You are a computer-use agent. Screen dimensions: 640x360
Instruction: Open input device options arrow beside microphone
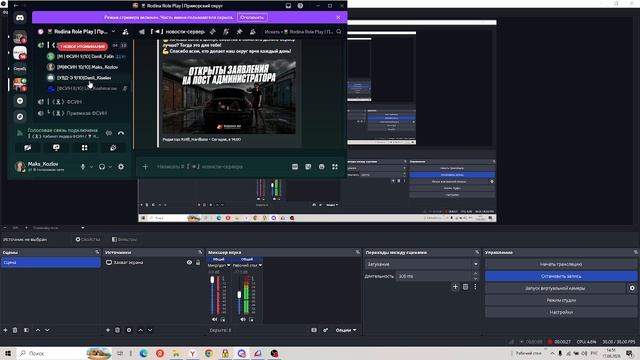click(91, 167)
